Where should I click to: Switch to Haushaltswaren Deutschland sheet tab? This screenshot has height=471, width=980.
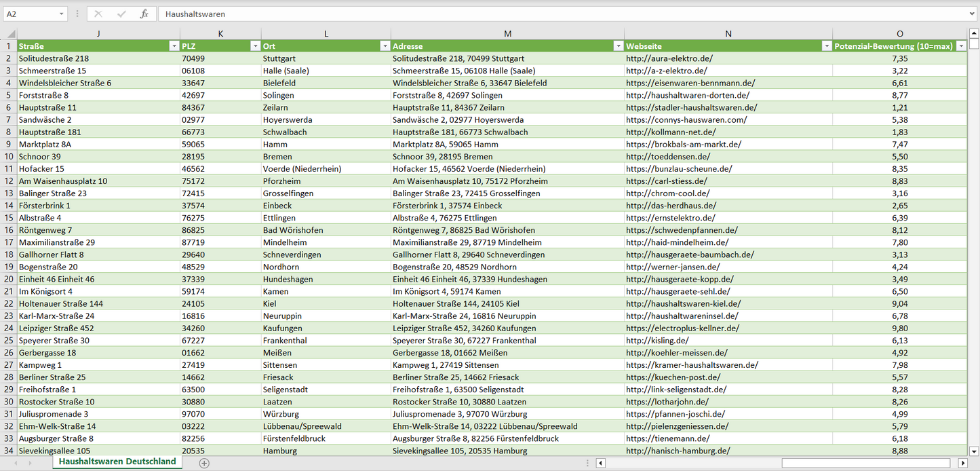tap(117, 461)
